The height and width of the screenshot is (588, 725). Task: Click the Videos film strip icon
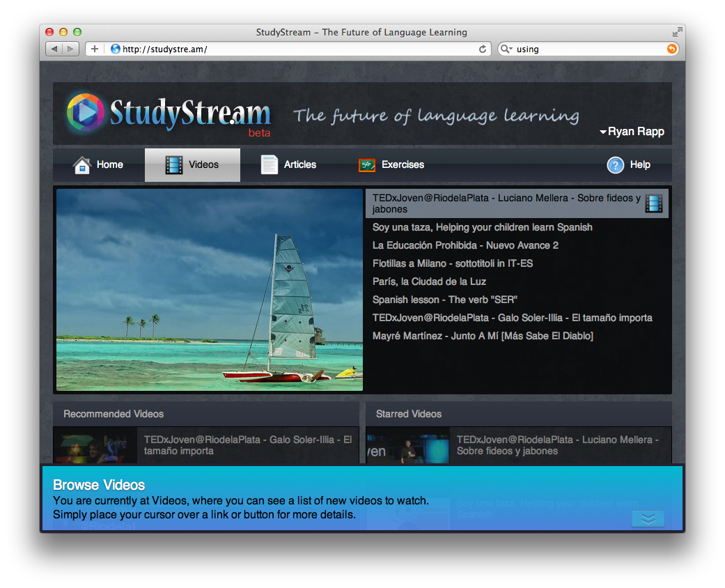[174, 165]
